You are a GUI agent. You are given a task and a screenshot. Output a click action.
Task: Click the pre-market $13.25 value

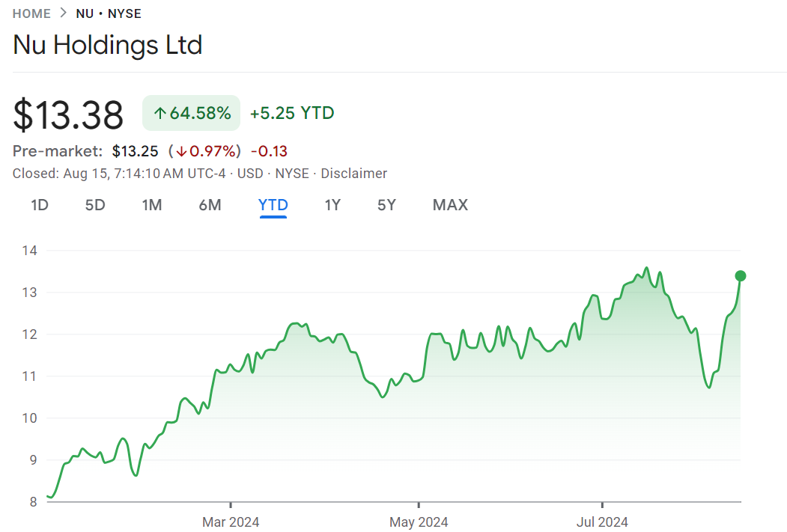[x=135, y=151]
